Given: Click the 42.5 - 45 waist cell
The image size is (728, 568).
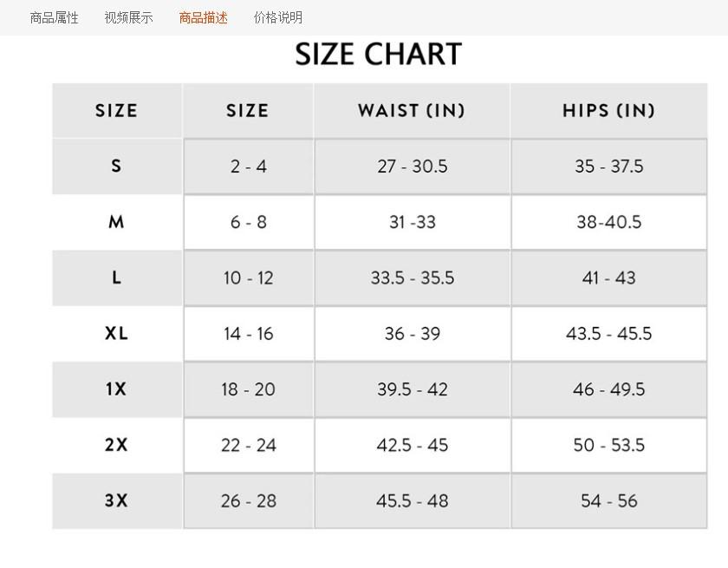Looking at the screenshot, I should point(412,445).
